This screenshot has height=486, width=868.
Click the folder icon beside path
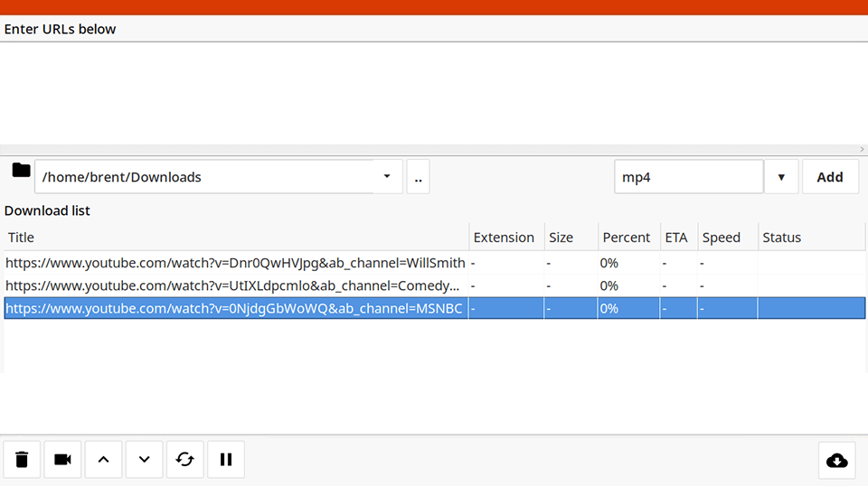point(21,171)
